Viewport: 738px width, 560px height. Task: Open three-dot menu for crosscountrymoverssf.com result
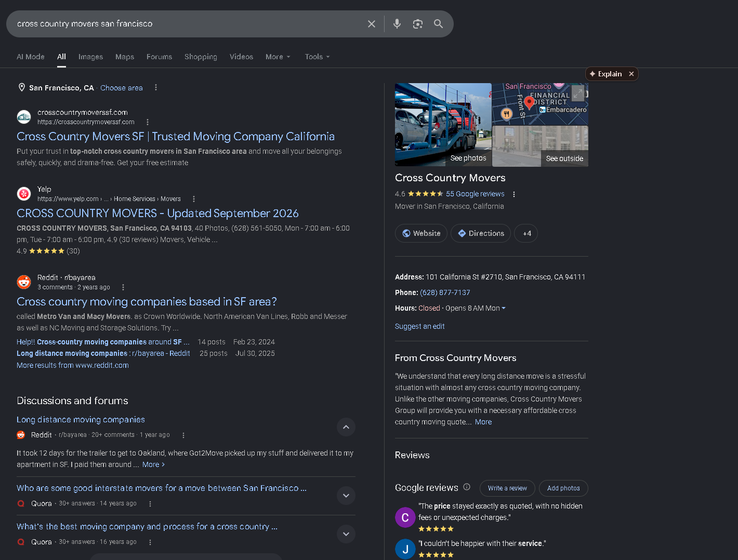click(x=148, y=122)
